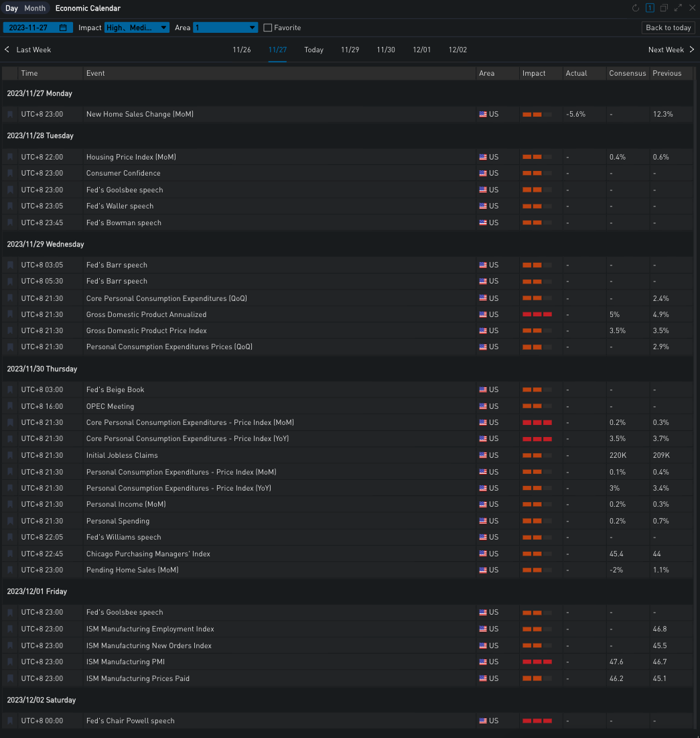This screenshot has height=738, width=700.
Task: Open the 'Gross Domestic Product Annualized' event name
Action: tap(146, 314)
